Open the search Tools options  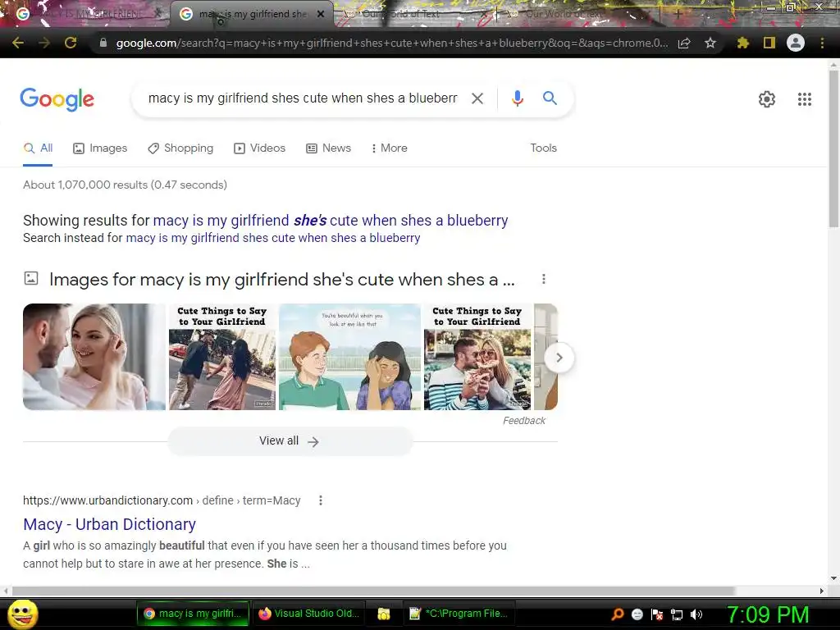(x=543, y=148)
